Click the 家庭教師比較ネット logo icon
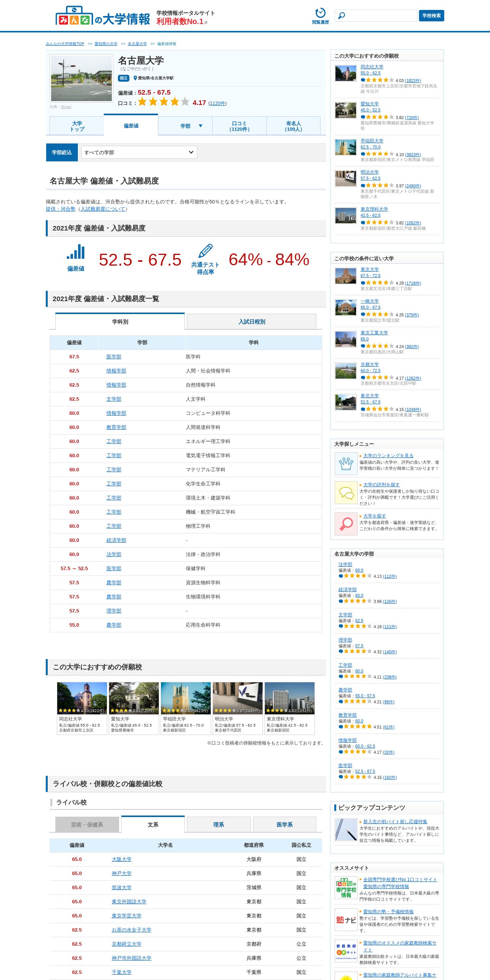The width and height of the screenshot is (490, 980). (x=346, y=951)
